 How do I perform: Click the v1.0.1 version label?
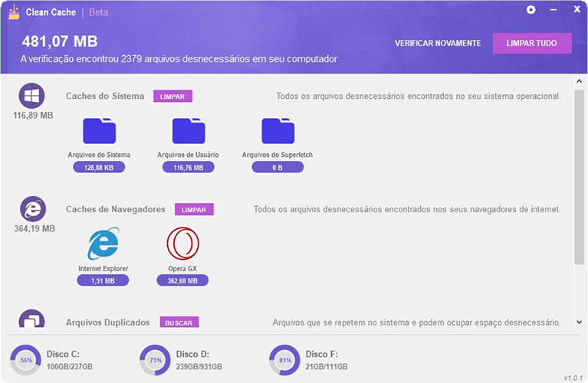click(573, 378)
